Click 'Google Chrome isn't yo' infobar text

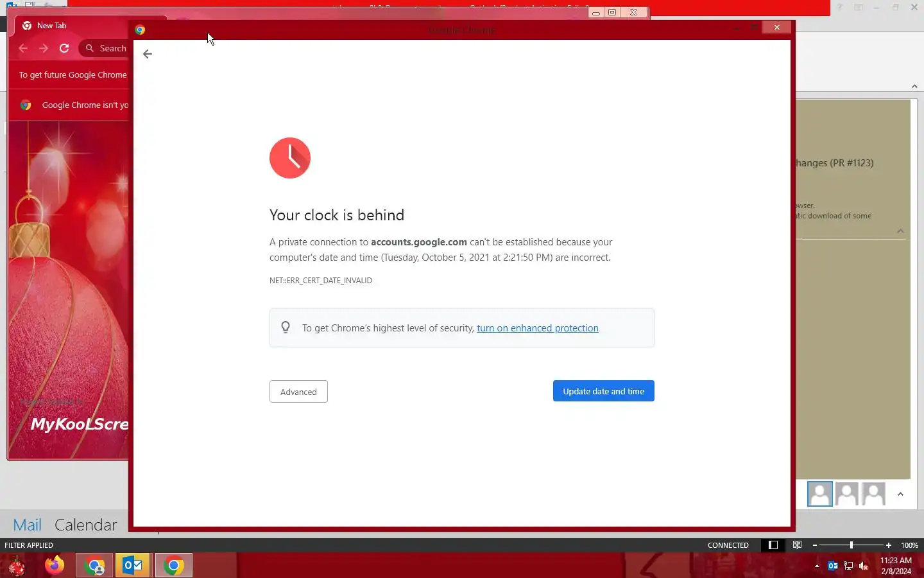pos(85,105)
